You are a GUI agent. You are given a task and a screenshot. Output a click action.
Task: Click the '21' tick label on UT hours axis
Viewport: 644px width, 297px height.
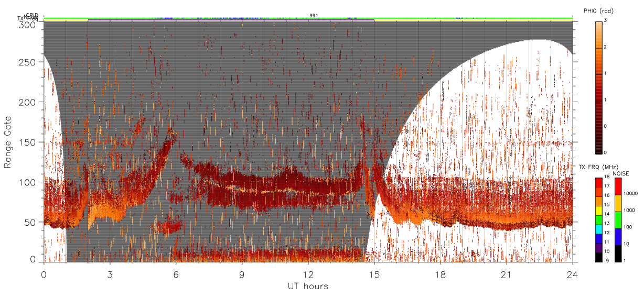click(x=506, y=274)
